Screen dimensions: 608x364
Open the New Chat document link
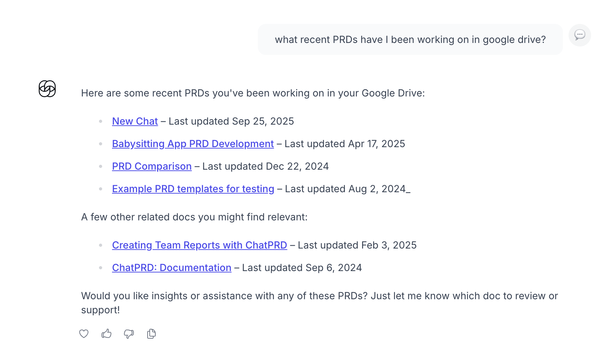pos(135,121)
